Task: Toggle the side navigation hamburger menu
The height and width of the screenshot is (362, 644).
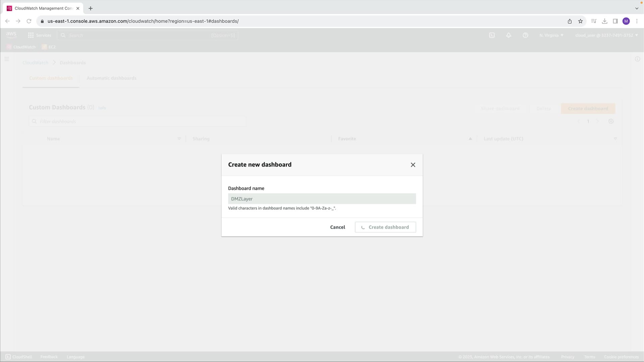Action: point(7,59)
